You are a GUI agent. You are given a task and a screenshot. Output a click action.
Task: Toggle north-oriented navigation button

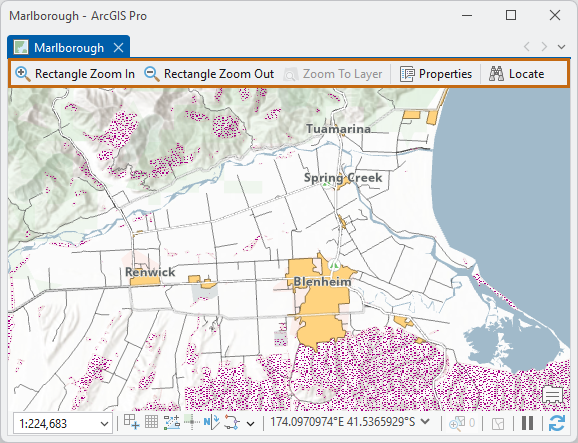212,422
